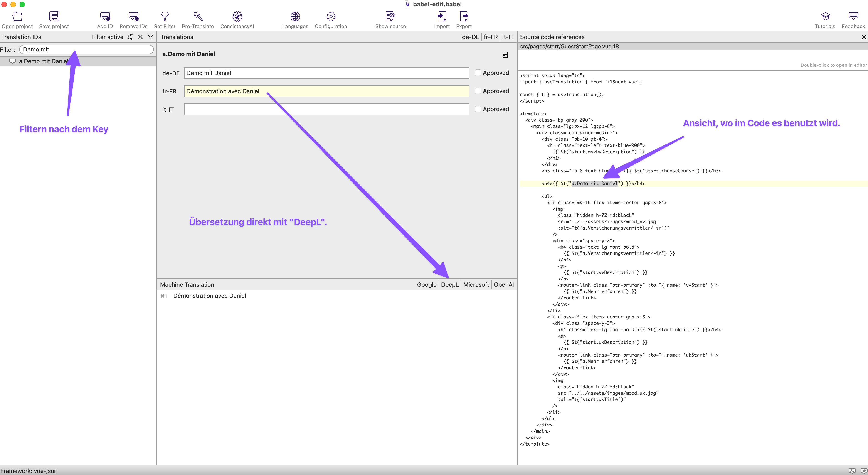Check Approved for de-DE translation
The width and height of the screenshot is (868, 475).
tap(478, 73)
